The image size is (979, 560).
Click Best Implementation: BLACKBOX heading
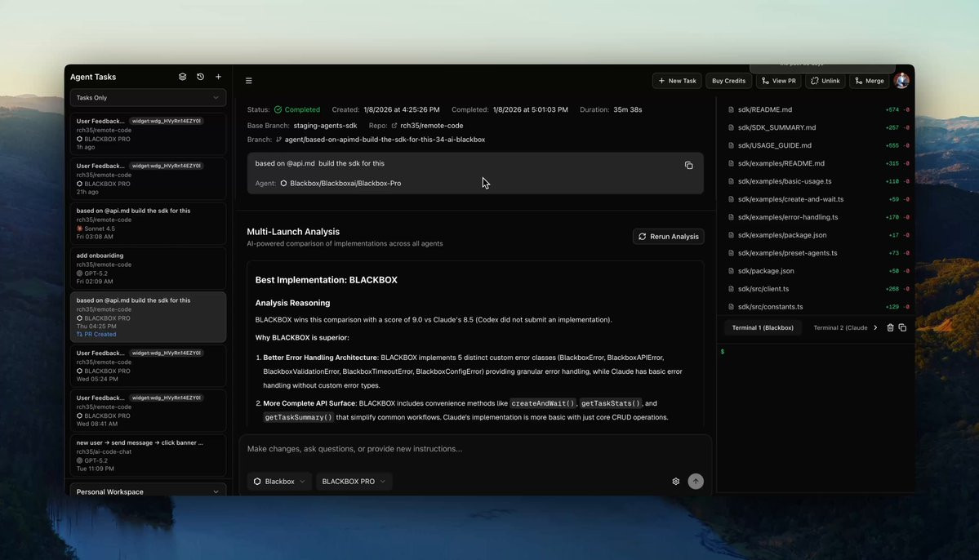click(x=326, y=280)
